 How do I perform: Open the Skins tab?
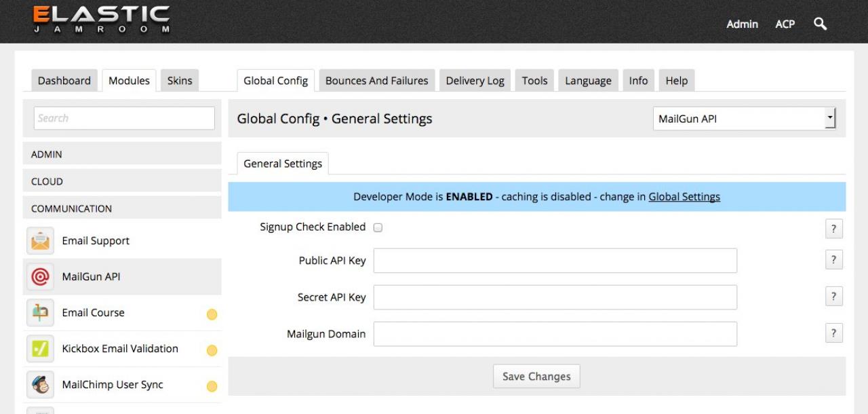(x=180, y=81)
